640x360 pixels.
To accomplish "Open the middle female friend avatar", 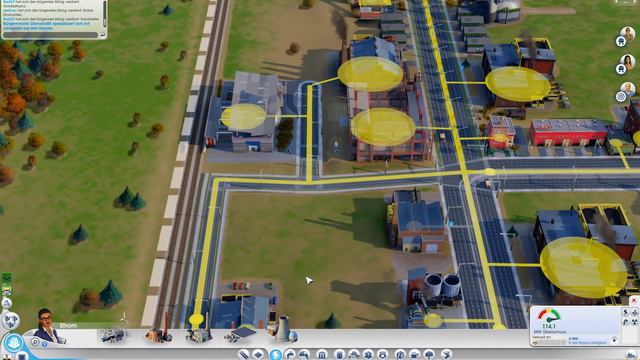I will tap(627, 62).
